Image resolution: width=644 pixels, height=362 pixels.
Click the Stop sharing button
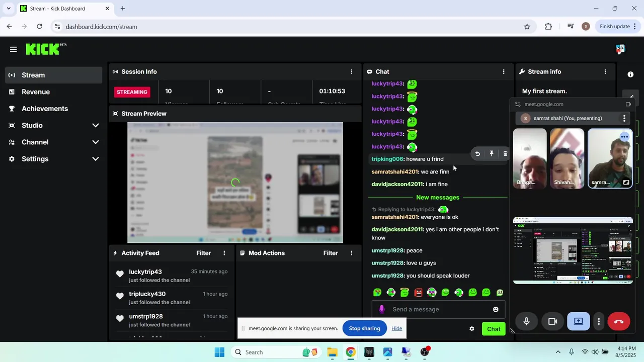coord(364,328)
